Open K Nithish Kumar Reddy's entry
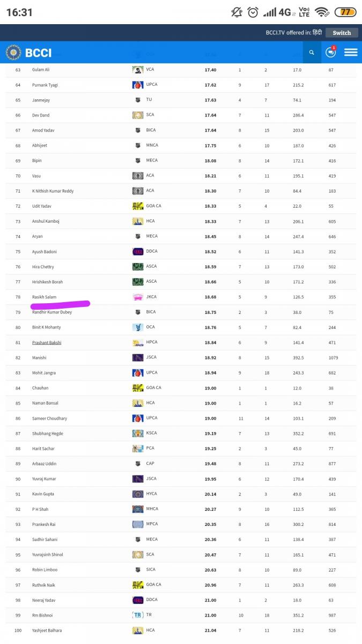 pyautogui.click(x=53, y=191)
